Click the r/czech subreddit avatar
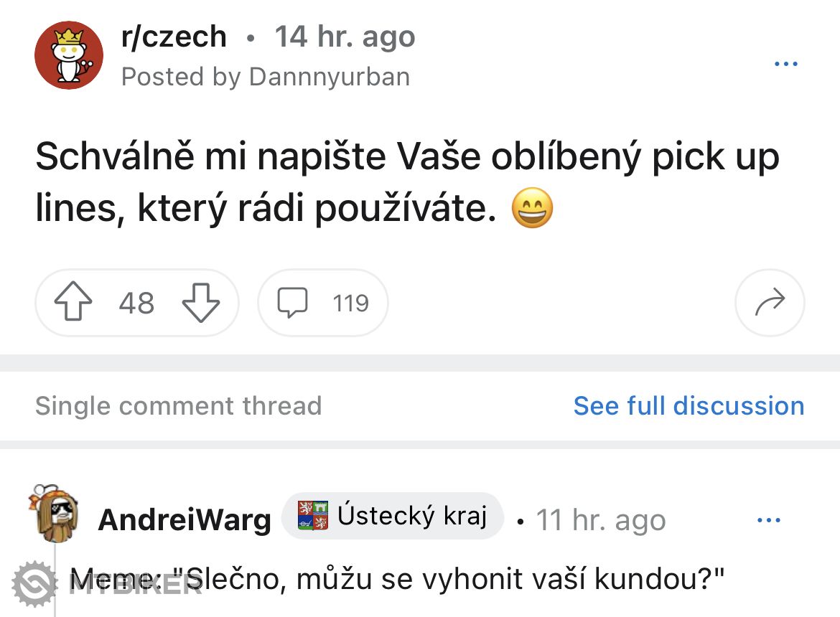The width and height of the screenshot is (840, 617). (69, 55)
